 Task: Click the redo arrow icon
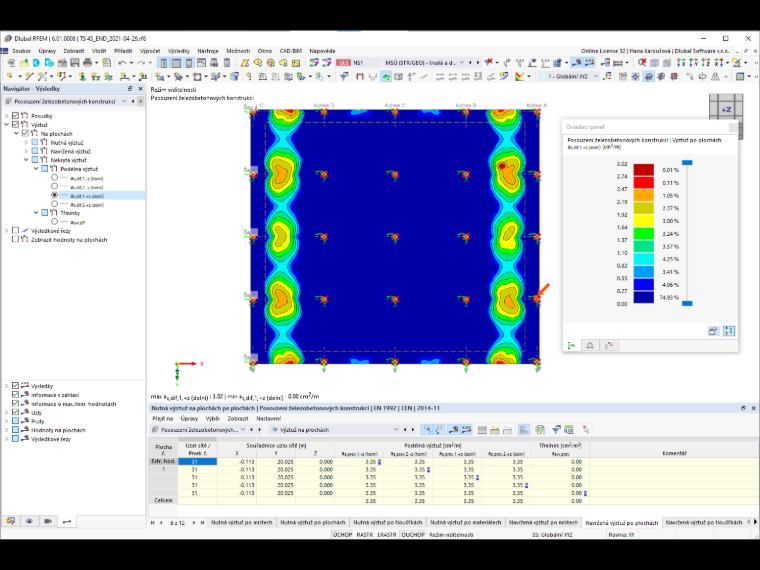[x=141, y=63]
